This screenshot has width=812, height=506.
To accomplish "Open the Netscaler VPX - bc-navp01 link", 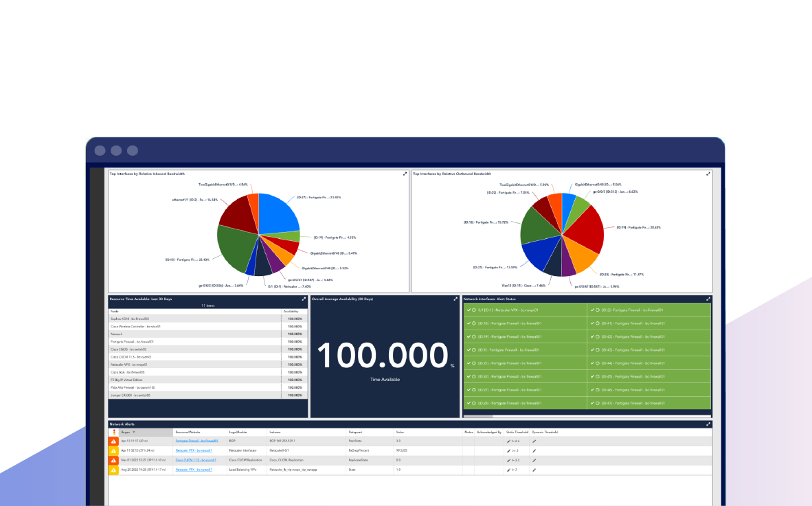I will pos(194,452).
